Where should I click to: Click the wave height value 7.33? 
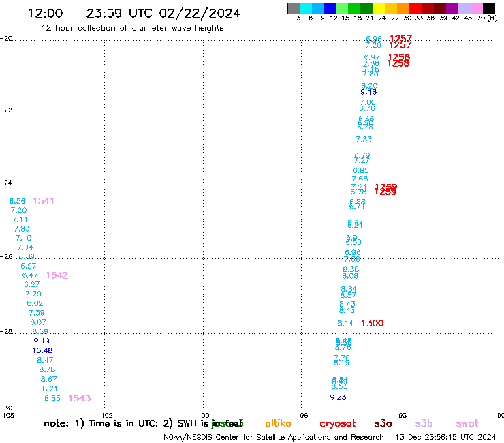(x=364, y=139)
